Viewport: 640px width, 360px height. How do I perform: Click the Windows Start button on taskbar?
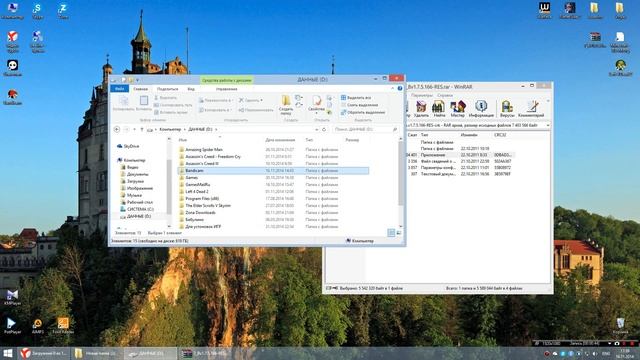pos(7,353)
